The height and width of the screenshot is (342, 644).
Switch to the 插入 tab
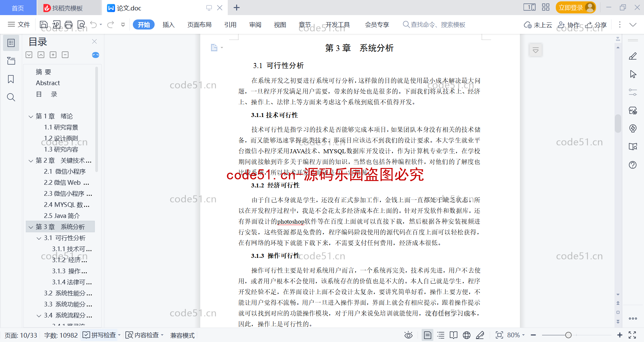(x=168, y=25)
